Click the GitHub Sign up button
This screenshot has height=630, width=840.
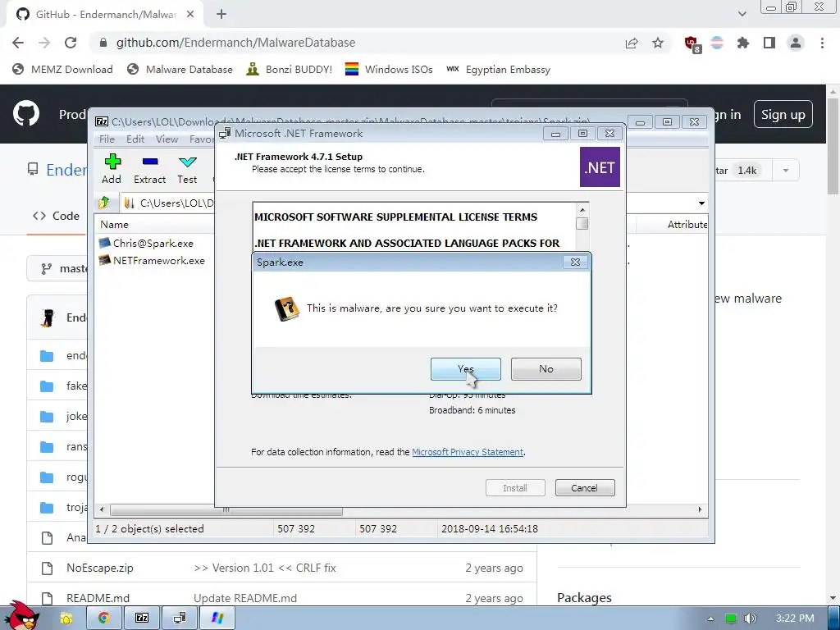point(783,114)
